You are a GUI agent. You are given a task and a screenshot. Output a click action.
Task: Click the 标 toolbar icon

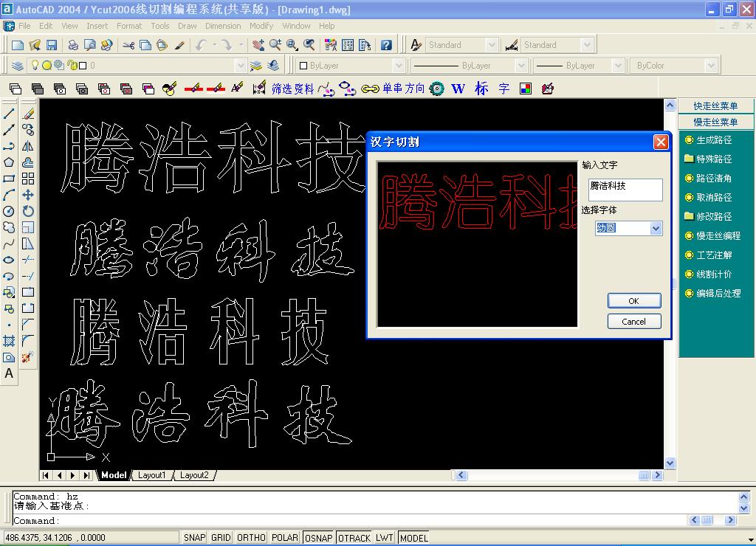tap(481, 89)
